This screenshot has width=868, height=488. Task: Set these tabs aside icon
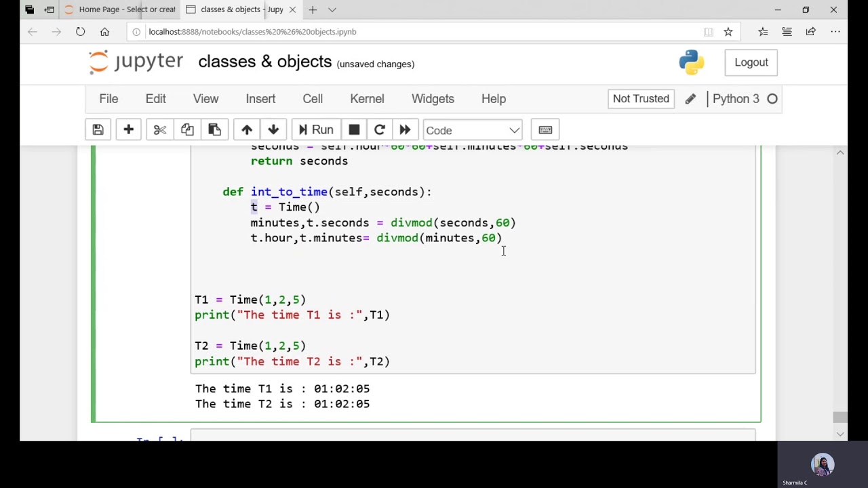[50, 9]
